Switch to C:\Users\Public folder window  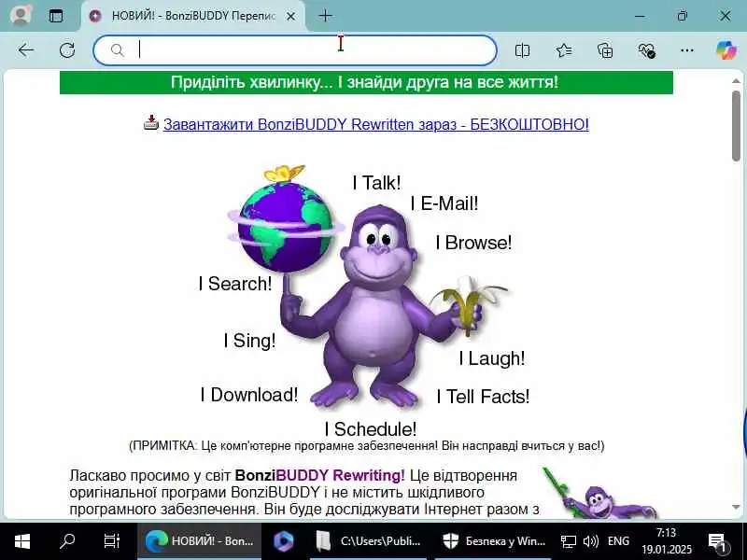[369, 541]
